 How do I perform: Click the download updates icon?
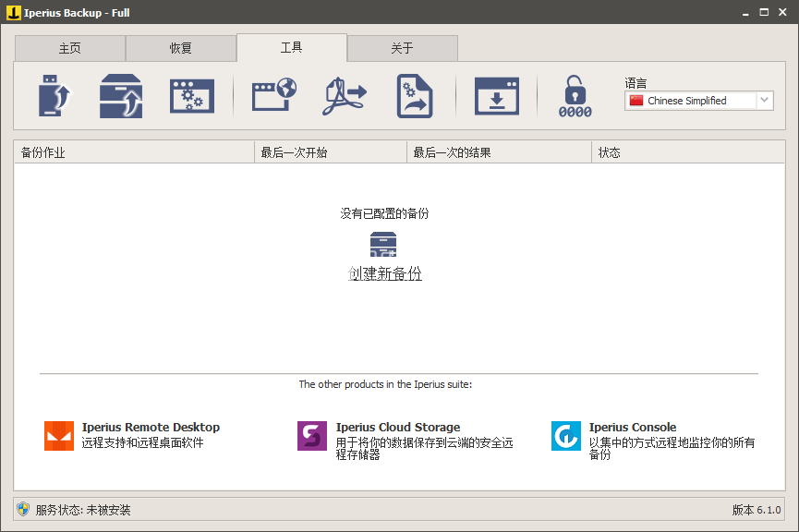tap(497, 94)
